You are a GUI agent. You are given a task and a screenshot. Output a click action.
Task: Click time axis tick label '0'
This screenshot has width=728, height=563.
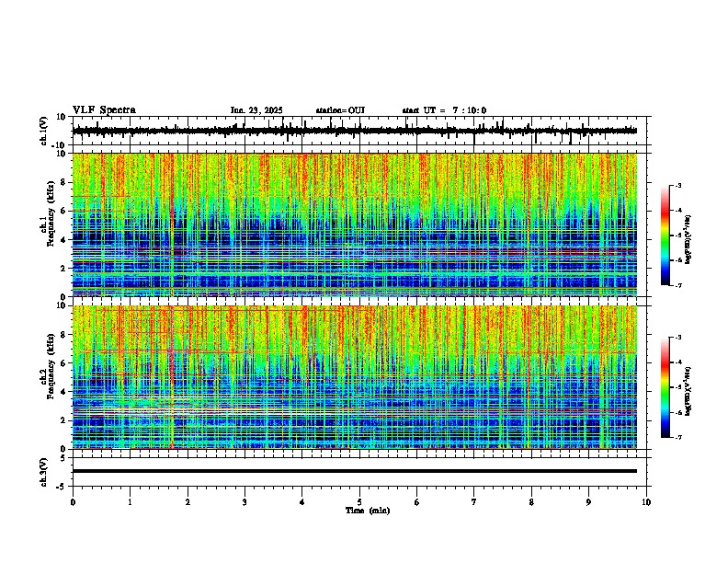[73, 502]
